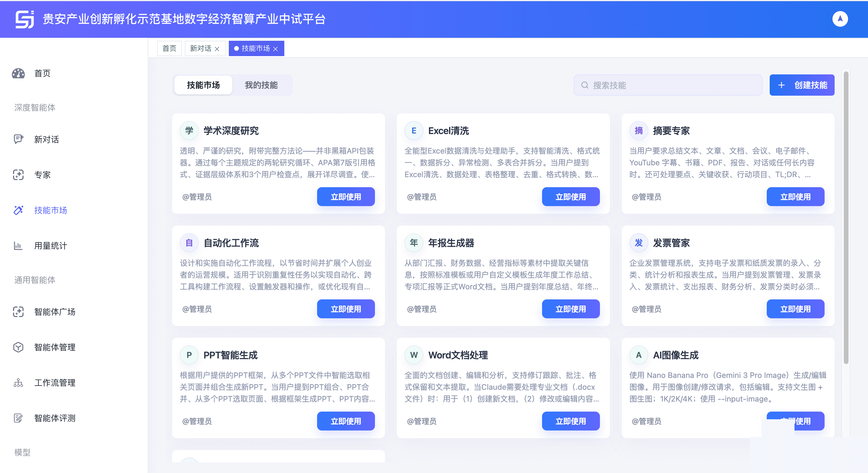Open 新对话 in the sidebar
This screenshot has height=473, width=868.
tap(47, 139)
